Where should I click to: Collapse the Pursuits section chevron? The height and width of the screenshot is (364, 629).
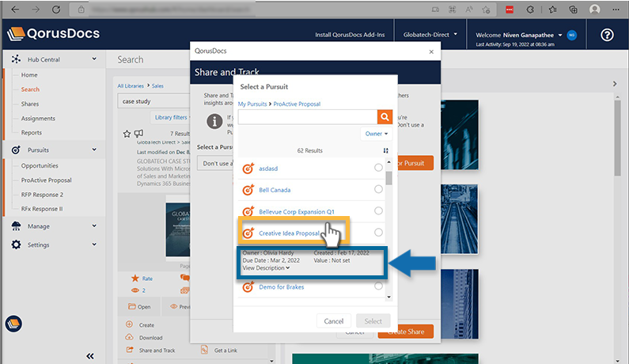point(94,150)
